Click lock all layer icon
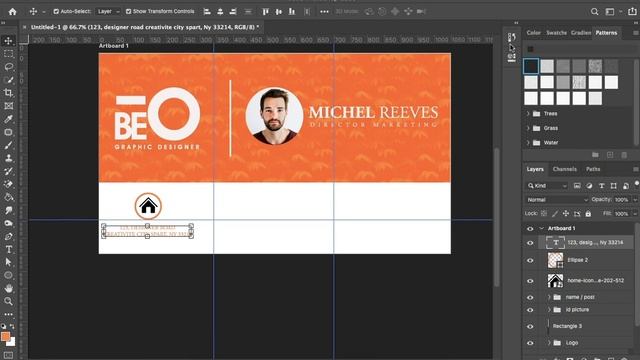Image resolution: width=640 pixels, height=360 pixels. (588, 213)
